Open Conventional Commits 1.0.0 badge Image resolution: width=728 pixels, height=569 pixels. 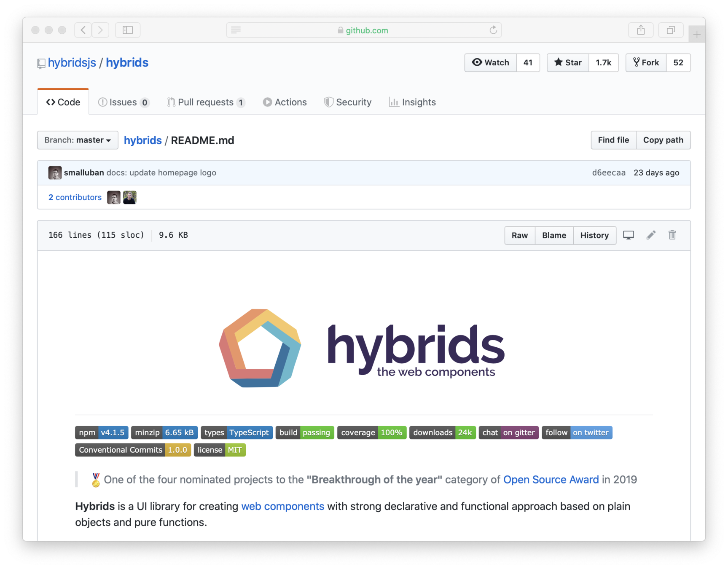click(133, 450)
